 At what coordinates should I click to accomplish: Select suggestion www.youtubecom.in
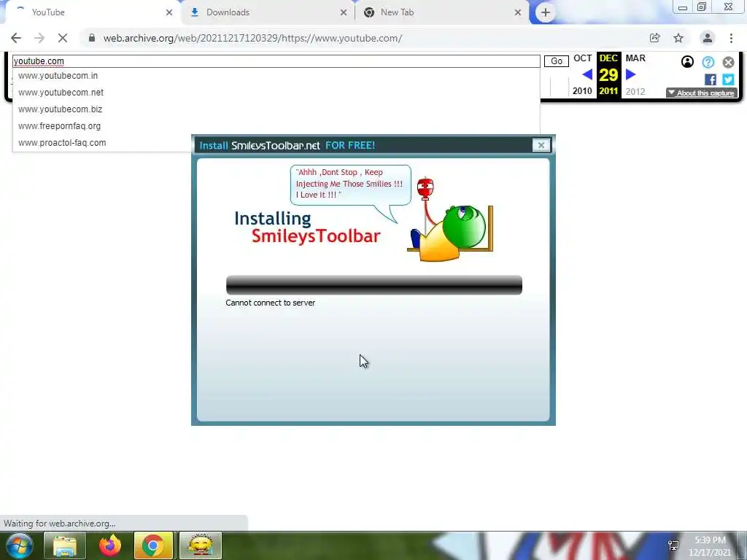pos(58,76)
